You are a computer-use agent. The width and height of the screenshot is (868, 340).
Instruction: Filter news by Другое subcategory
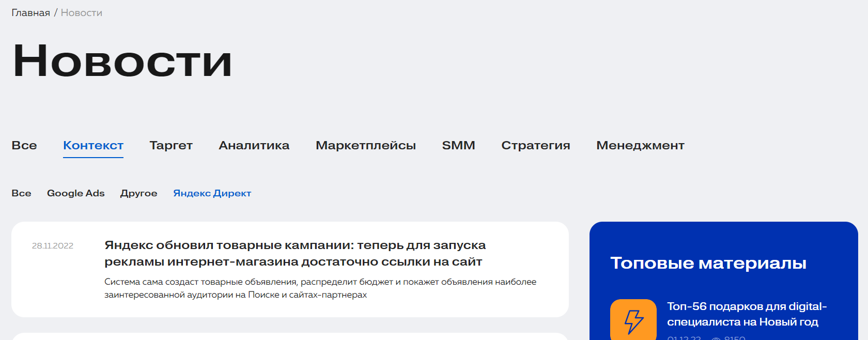pos(138,193)
